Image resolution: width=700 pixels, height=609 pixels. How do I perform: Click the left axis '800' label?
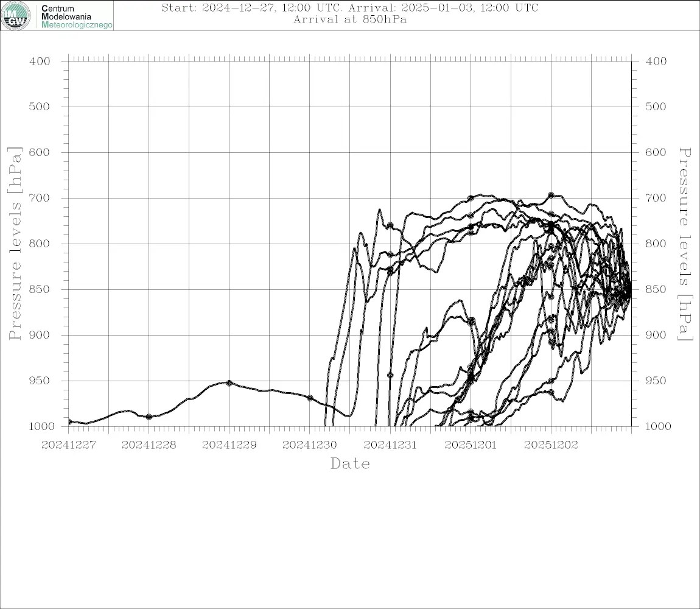pos(40,244)
